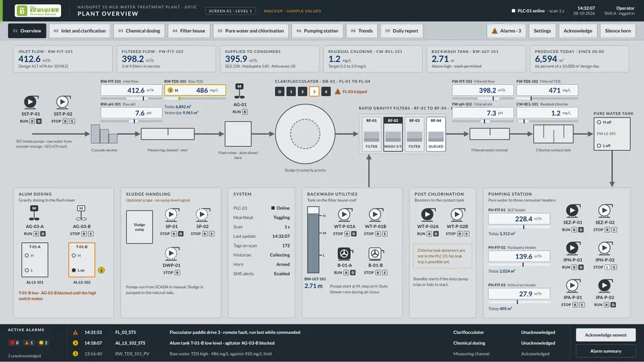Screen dimensions: 644x362
Task: Open the Trends tab
Action: [x=362, y=31]
